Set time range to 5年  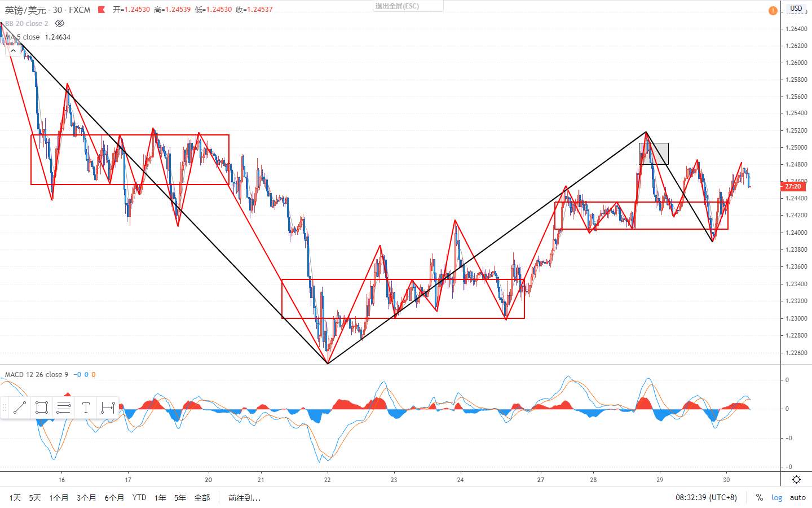click(180, 497)
